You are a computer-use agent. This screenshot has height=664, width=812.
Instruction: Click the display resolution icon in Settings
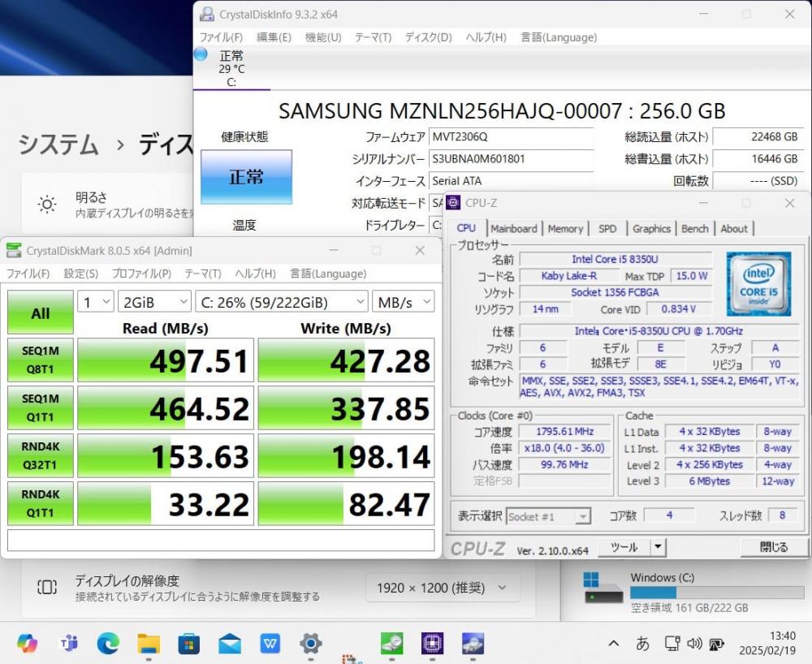[x=47, y=587]
